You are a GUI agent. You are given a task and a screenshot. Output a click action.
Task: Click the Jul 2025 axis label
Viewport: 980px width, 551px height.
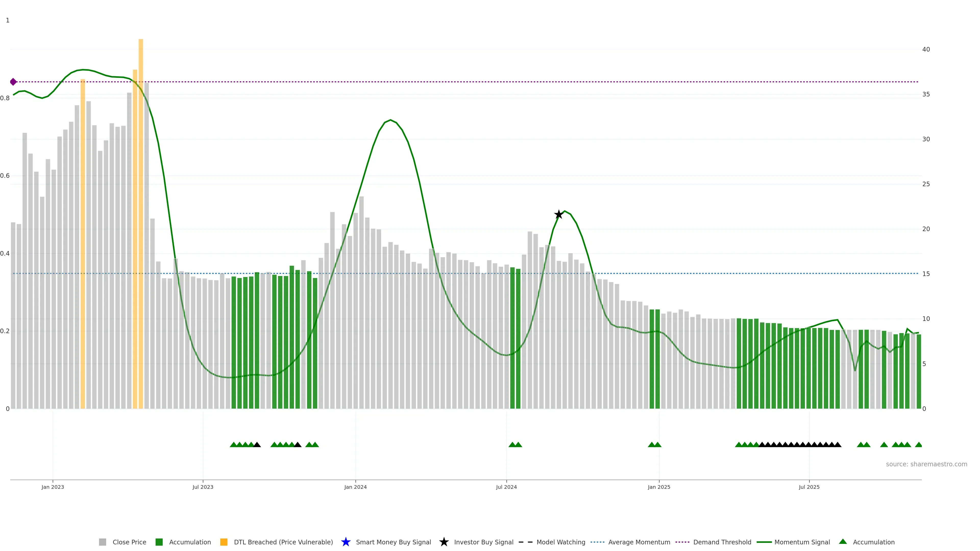tap(809, 487)
